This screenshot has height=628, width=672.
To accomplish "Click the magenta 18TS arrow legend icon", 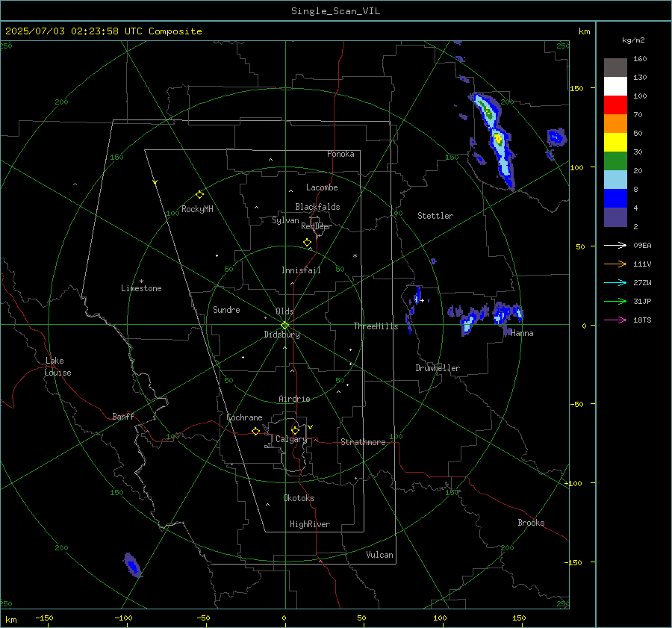I will (x=615, y=320).
